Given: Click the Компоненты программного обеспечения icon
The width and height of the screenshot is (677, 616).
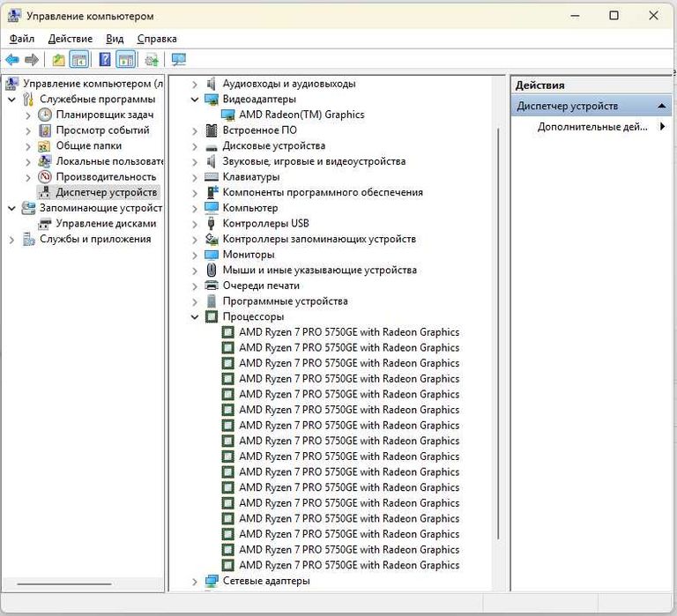Looking at the screenshot, I should [212, 192].
